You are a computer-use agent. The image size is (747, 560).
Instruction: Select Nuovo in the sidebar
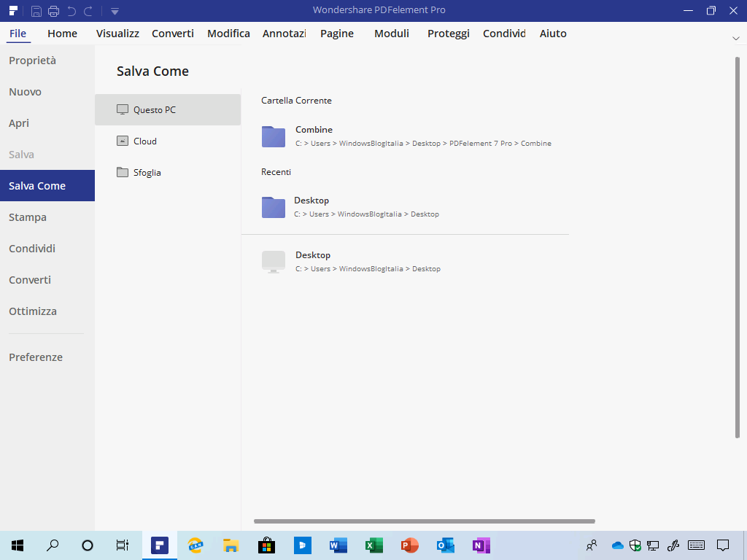click(x=47, y=92)
